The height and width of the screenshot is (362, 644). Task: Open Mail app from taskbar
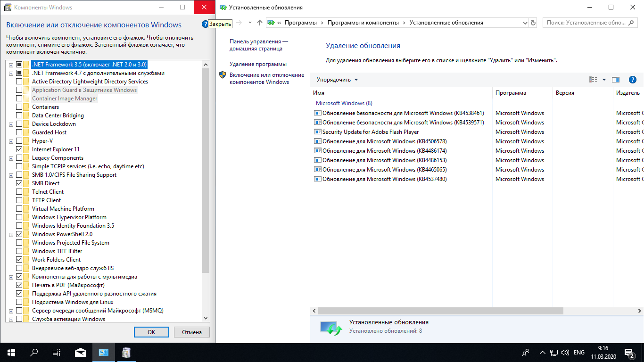point(81,352)
